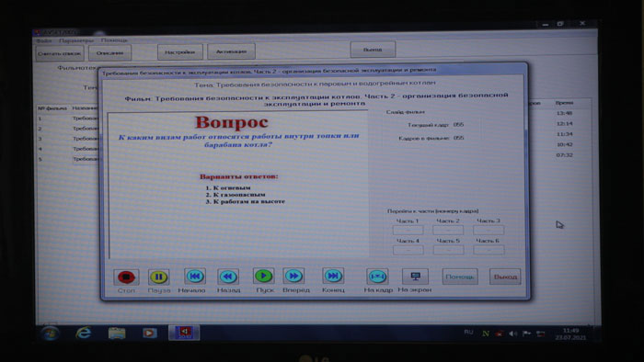Close the player with red Выход button
Image resolution: width=644 pixels, height=362 pixels.
coord(505,277)
